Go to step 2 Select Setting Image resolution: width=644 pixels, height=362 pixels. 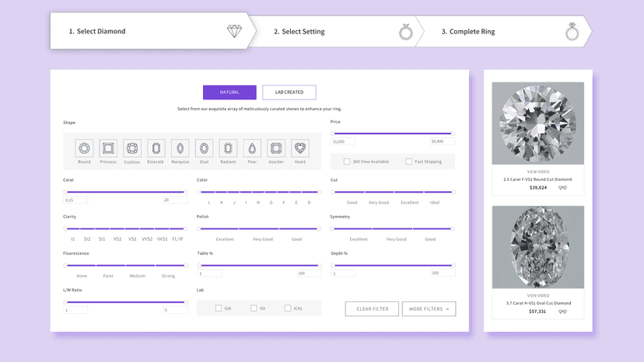coord(334,32)
